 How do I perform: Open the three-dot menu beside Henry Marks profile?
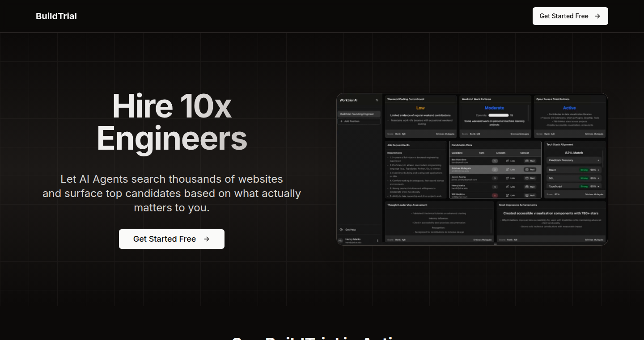pyautogui.click(x=377, y=240)
